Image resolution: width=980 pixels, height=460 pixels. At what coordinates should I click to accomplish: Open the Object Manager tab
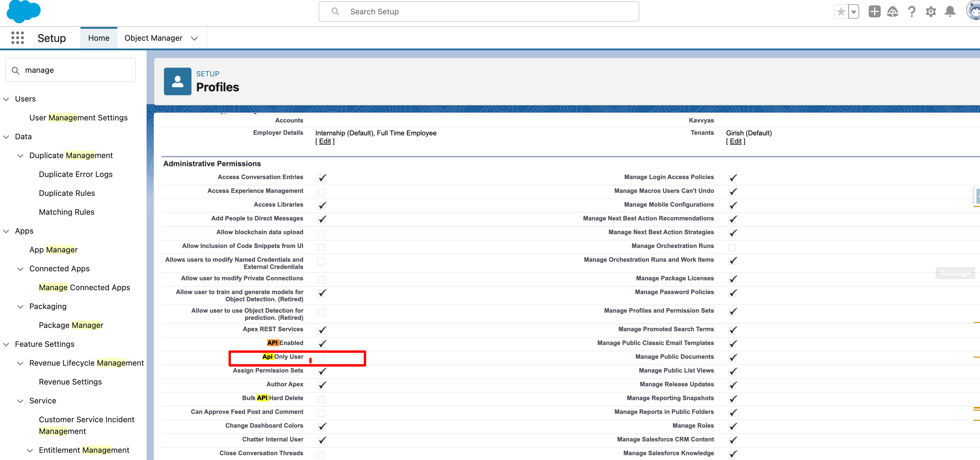tap(153, 38)
